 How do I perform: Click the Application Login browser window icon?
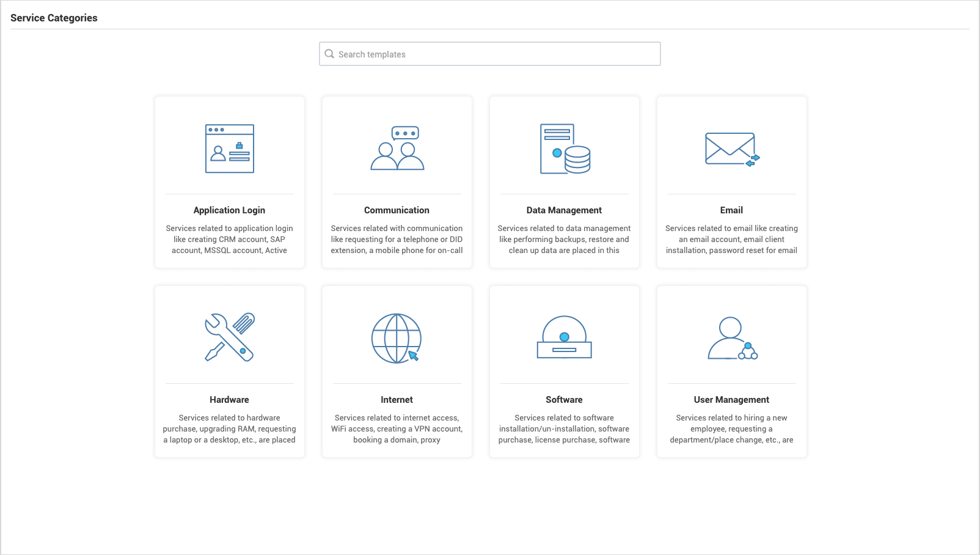229,149
